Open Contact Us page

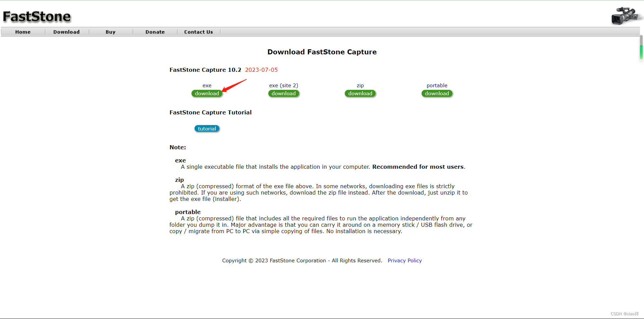click(199, 32)
